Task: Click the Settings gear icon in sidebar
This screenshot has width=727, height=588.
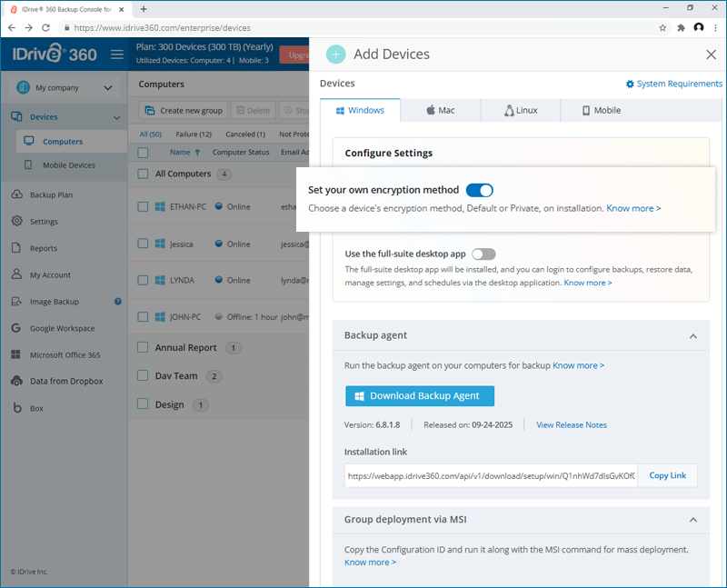Action: tap(16, 221)
